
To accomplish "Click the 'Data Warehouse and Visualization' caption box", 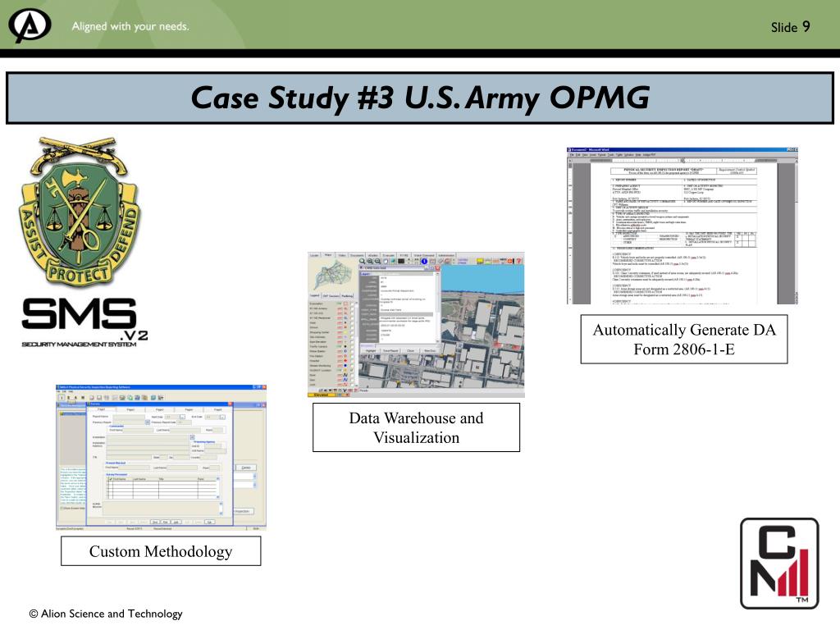I will coord(416,427).
